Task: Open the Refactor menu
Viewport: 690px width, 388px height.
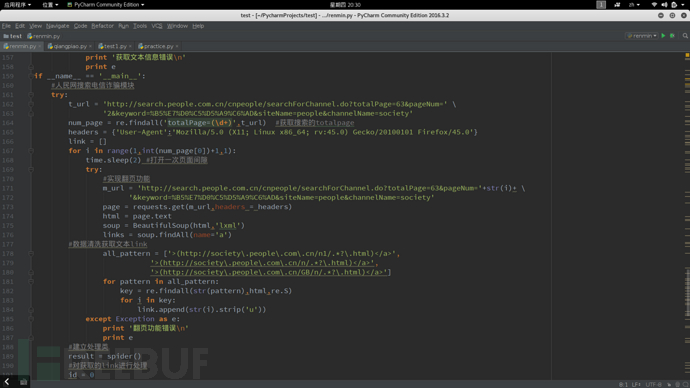Action: pos(103,26)
